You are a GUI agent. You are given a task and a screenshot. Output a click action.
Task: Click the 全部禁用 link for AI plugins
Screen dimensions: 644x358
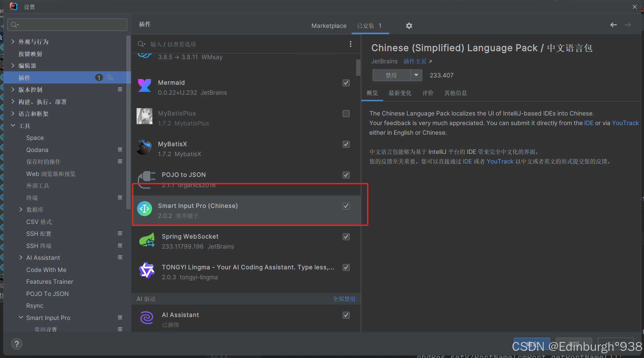click(344, 299)
